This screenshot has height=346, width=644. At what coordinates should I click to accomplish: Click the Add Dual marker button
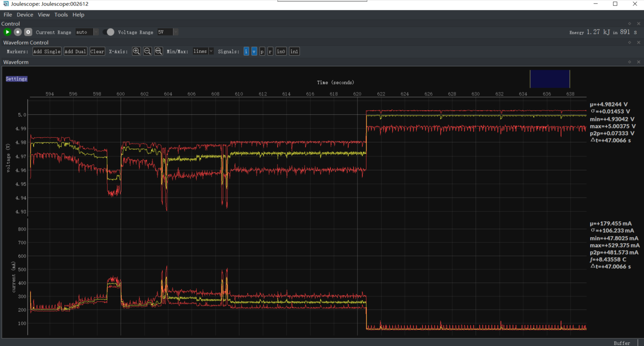[x=75, y=51]
